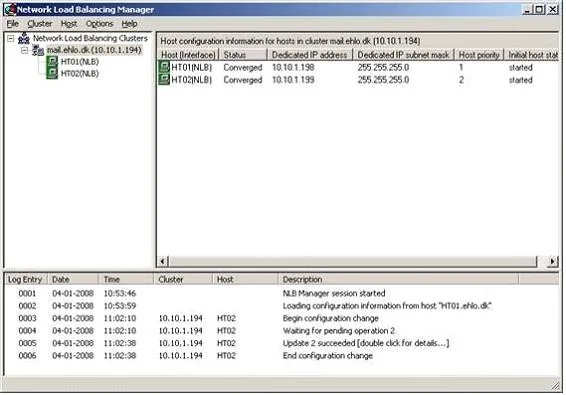Click dedicated IP 10.10.1.199 cell

293,80
